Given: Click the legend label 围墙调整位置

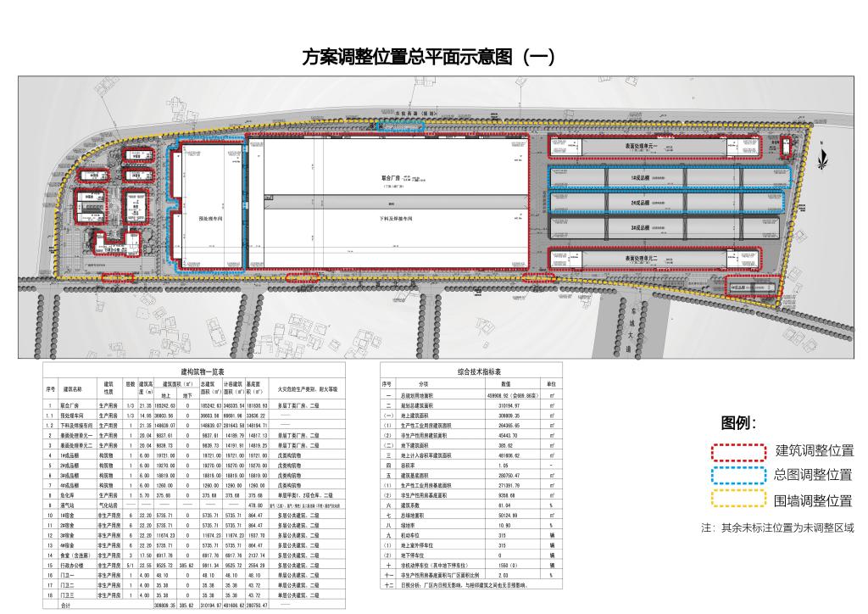Looking at the screenshot, I should 813,501.
